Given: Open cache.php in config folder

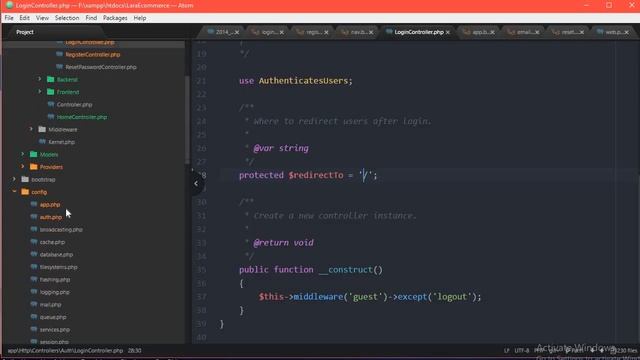Looking at the screenshot, I should coord(52,242).
